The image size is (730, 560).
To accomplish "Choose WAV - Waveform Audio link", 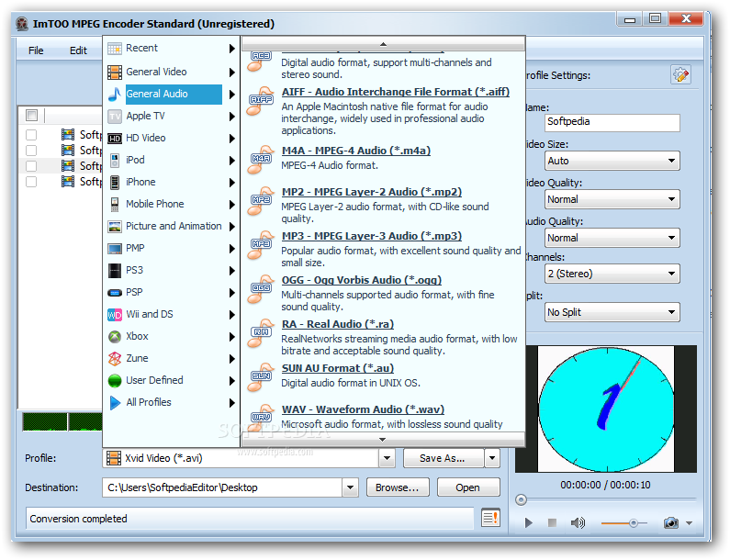I will 363,409.
